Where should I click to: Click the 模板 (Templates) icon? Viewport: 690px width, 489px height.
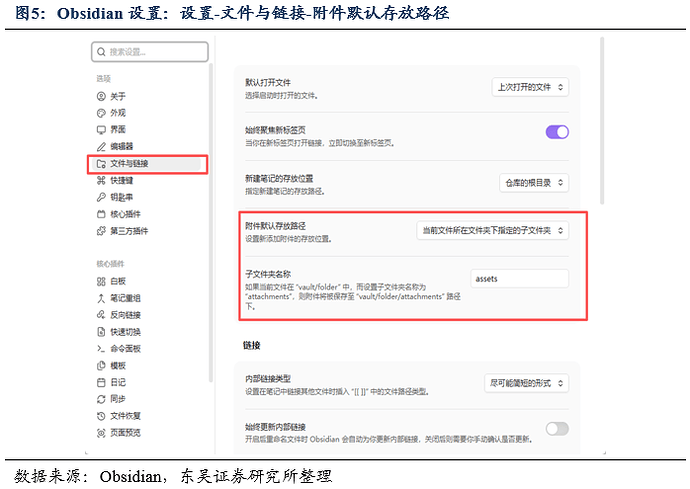tap(101, 365)
